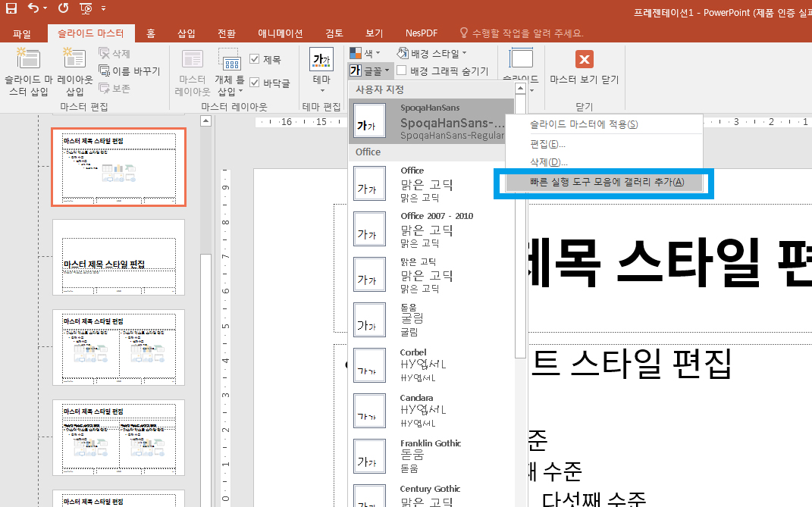
Task: Choose 빠른 실행 도구 모음에 갤러리 추가(A)
Action: click(604, 182)
